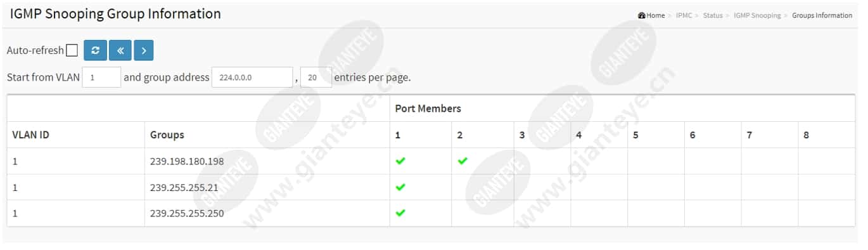Click port 1 checkmark for 239.255.255.250

pos(400,213)
